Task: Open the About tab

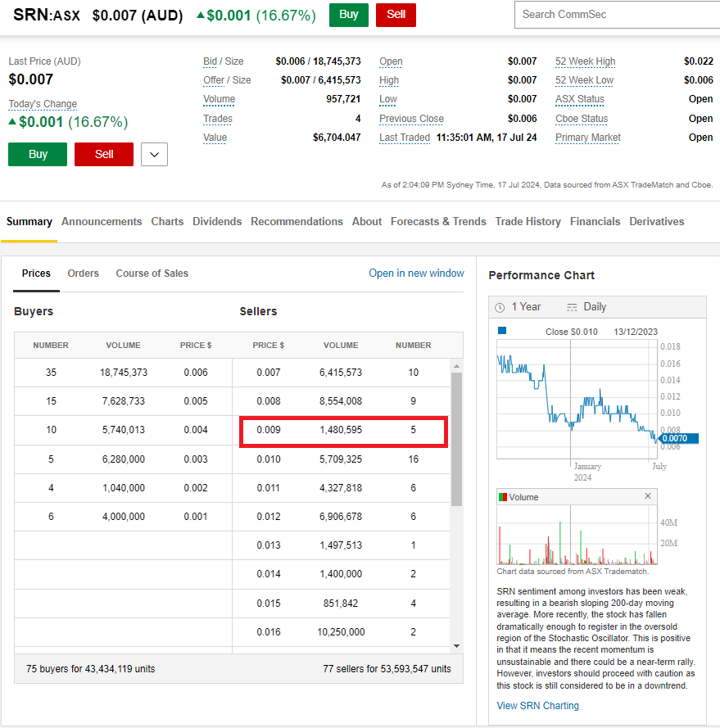Action: click(x=367, y=221)
